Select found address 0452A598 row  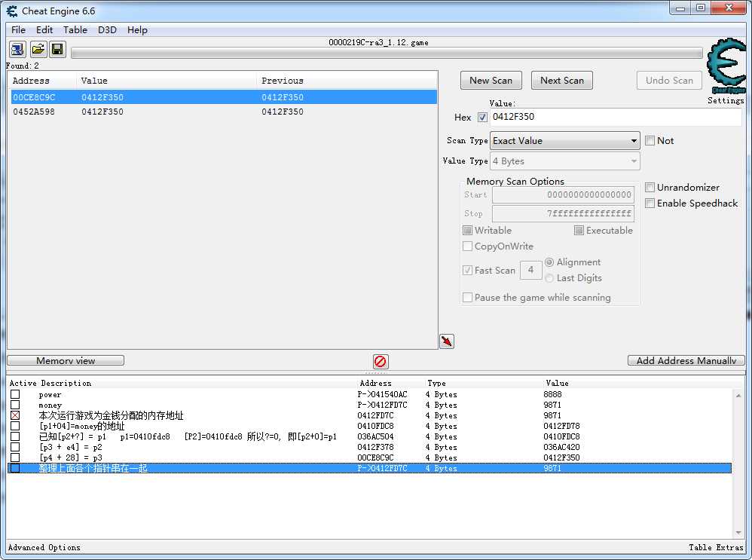click(224, 112)
